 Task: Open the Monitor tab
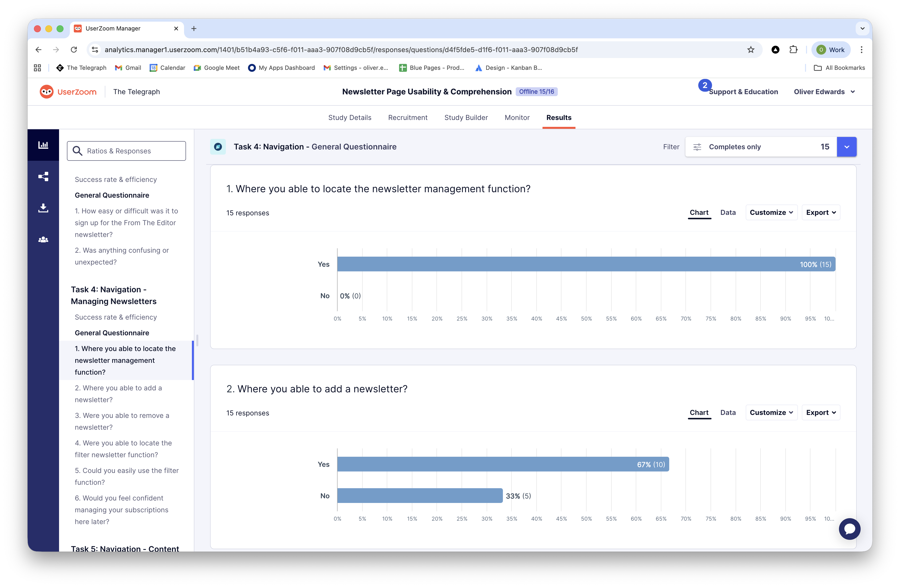click(x=517, y=118)
